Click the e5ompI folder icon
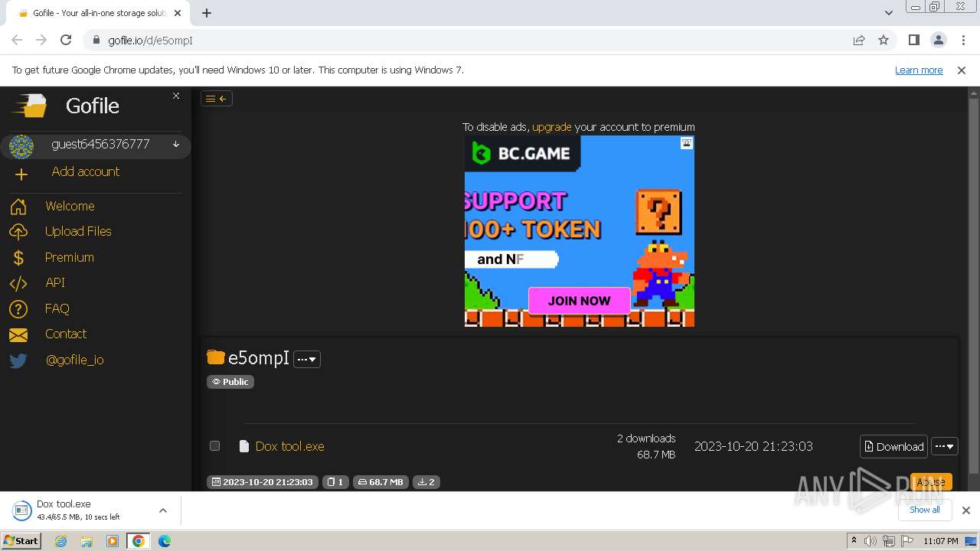Image resolution: width=980 pixels, height=551 pixels. click(216, 357)
